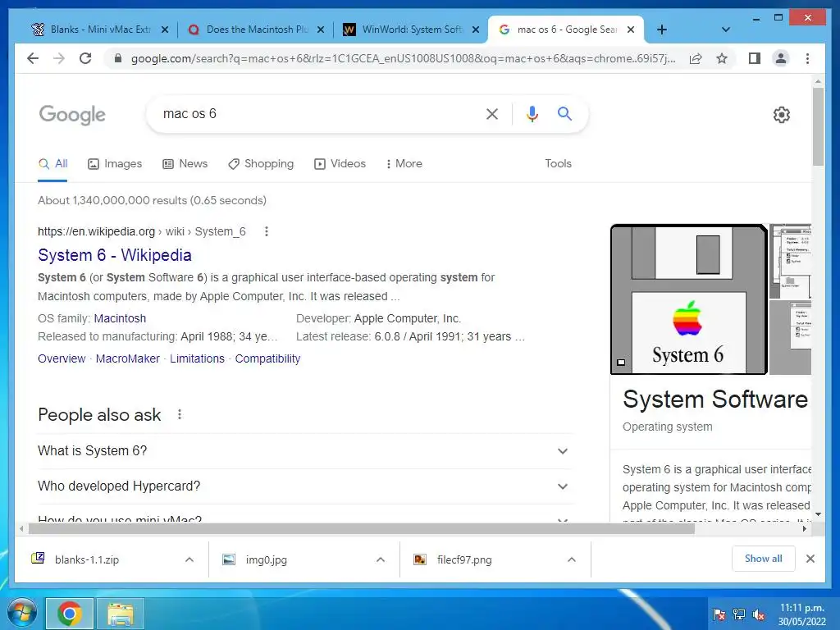This screenshot has height=630, width=840.
Task: Select News search filter
Action: pos(185,163)
